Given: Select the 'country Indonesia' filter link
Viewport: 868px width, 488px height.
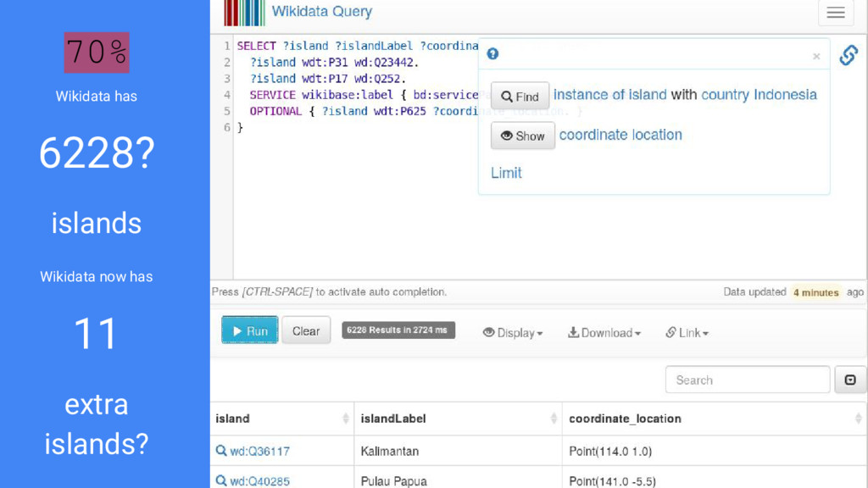Looking at the screenshot, I should click(x=759, y=95).
